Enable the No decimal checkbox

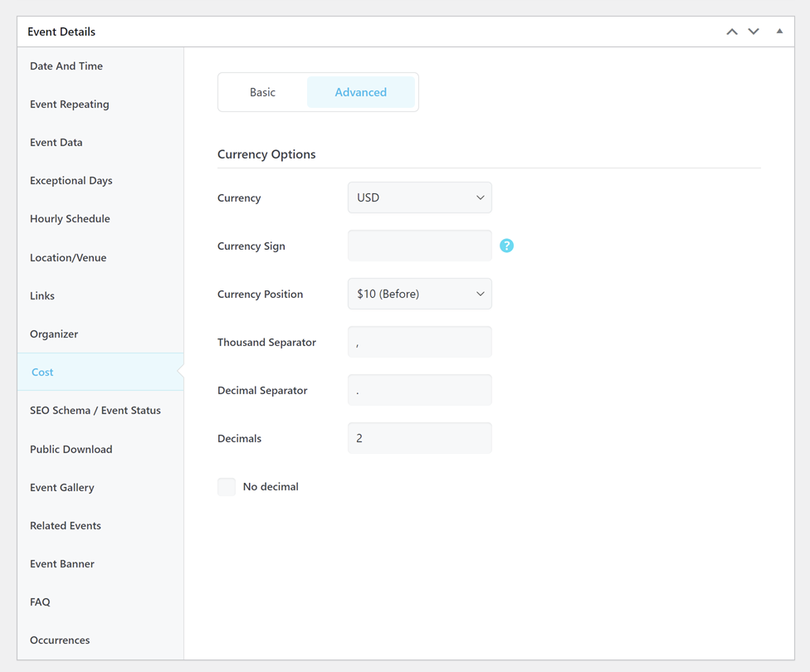click(227, 487)
